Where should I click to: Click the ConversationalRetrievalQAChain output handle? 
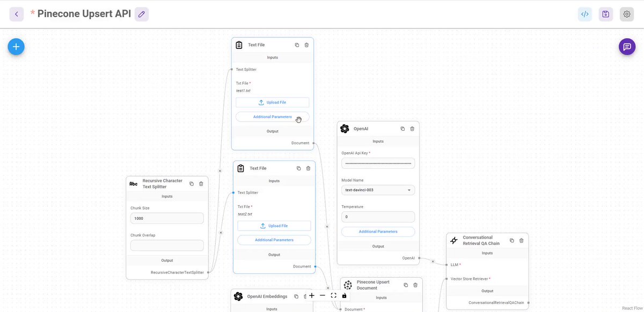(x=529, y=303)
